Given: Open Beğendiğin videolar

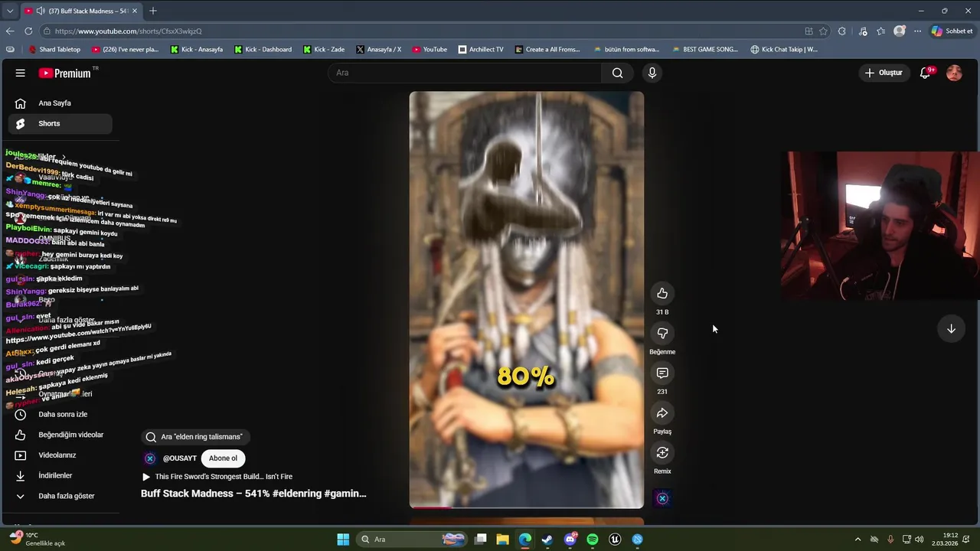Looking at the screenshot, I should [60, 435].
